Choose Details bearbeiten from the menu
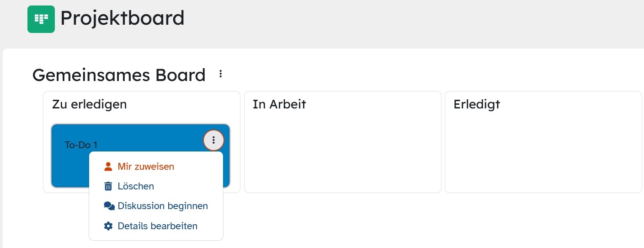The image size is (644, 248). pos(157,226)
